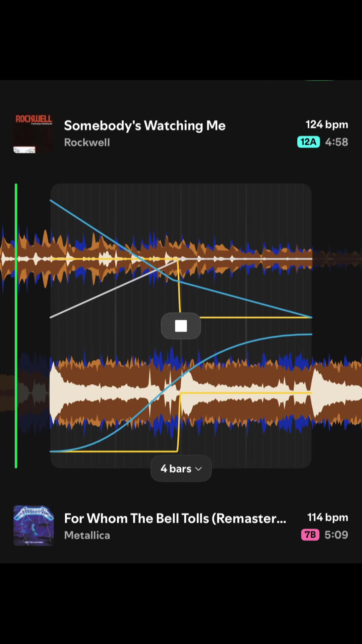362x644 pixels.
Task: Stop playback with the square stop button
Action: click(181, 326)
